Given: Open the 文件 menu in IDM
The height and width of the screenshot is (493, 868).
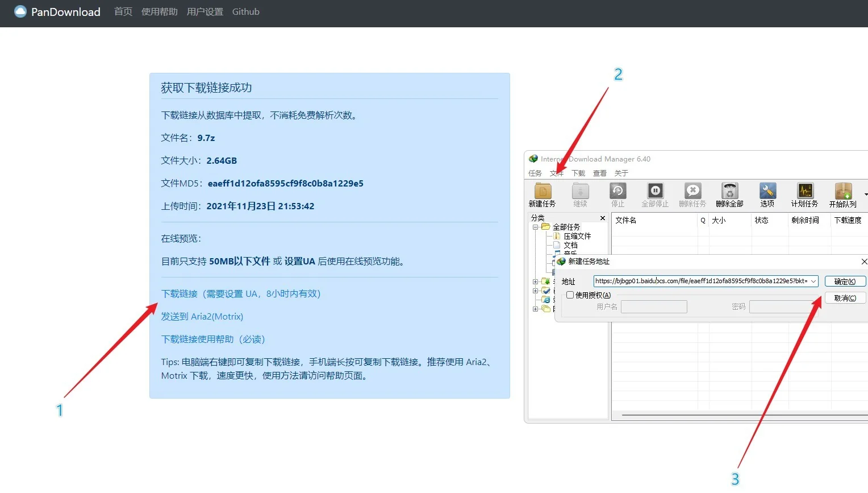Looking at the screenshot, I should (x=557, y=173).
